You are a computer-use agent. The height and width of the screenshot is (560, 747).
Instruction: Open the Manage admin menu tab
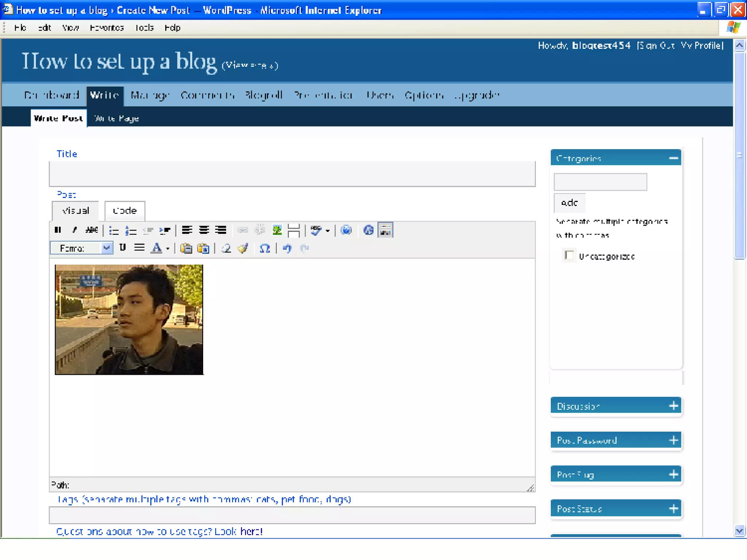click(x=150, y=96)
